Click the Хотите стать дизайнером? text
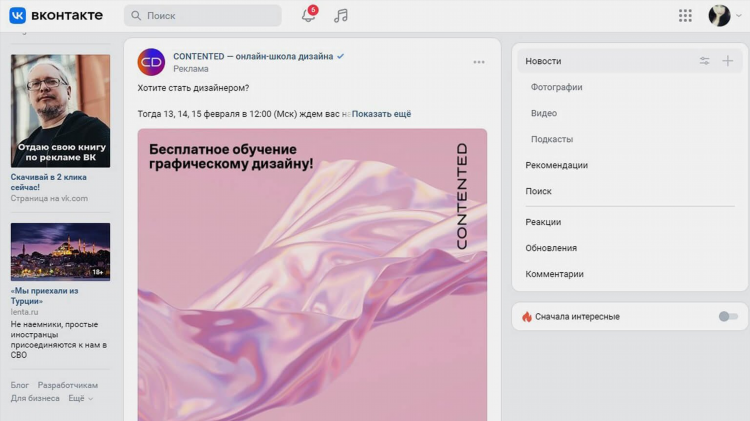750x421 pixels. pos(193,88)
